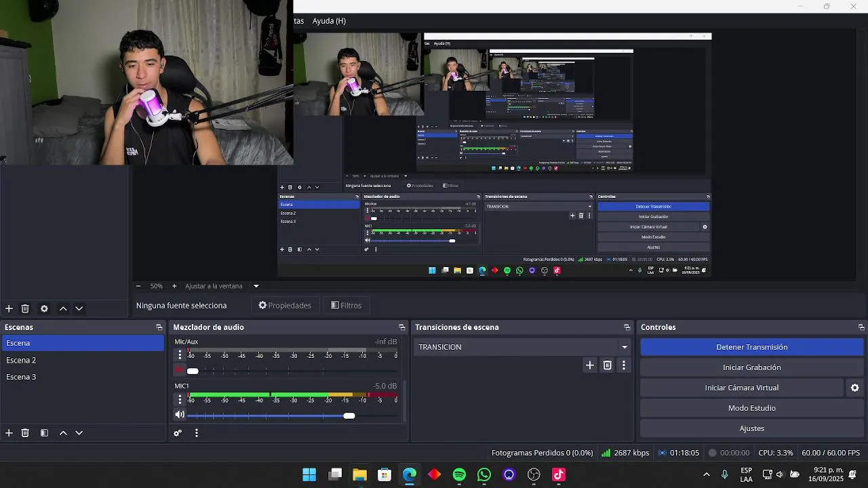This screenshot has width=868, height=488.
Task: Open Ajustes
Action: [x=751, y=428]
